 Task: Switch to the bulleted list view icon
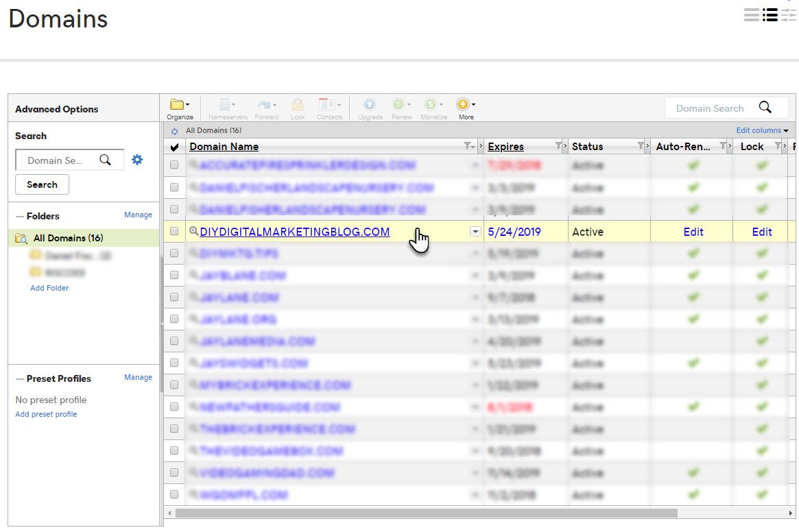tap(770, 15)
